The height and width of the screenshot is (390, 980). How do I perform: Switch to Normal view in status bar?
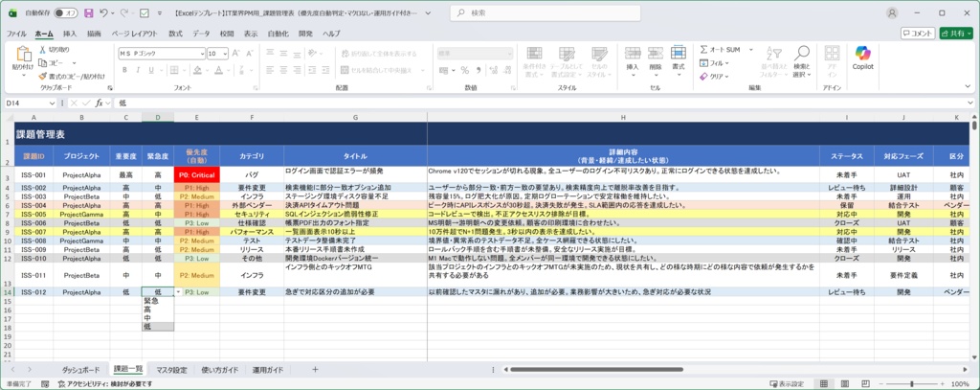(x=824, y=383)
